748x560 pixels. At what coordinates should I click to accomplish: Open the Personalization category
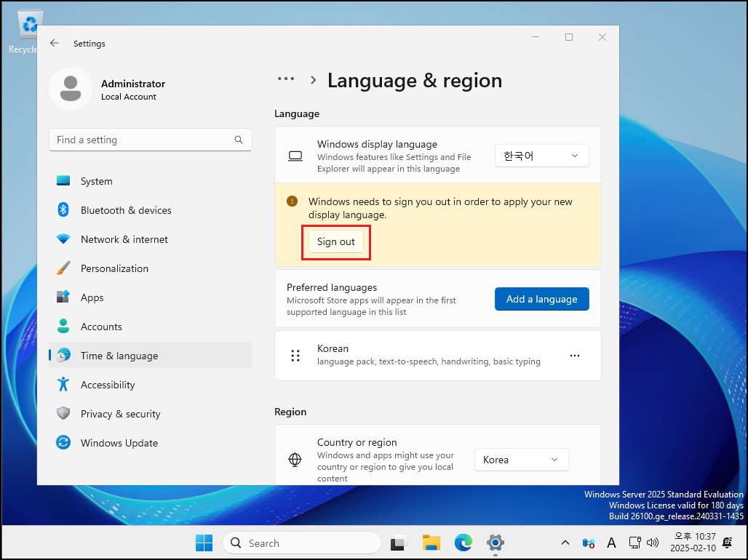point(151,268)
